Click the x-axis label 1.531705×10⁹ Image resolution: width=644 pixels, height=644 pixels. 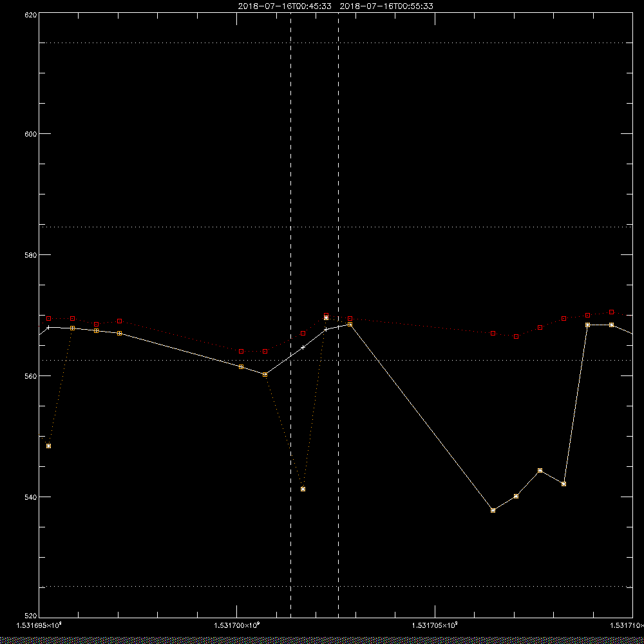click(435, 625)
